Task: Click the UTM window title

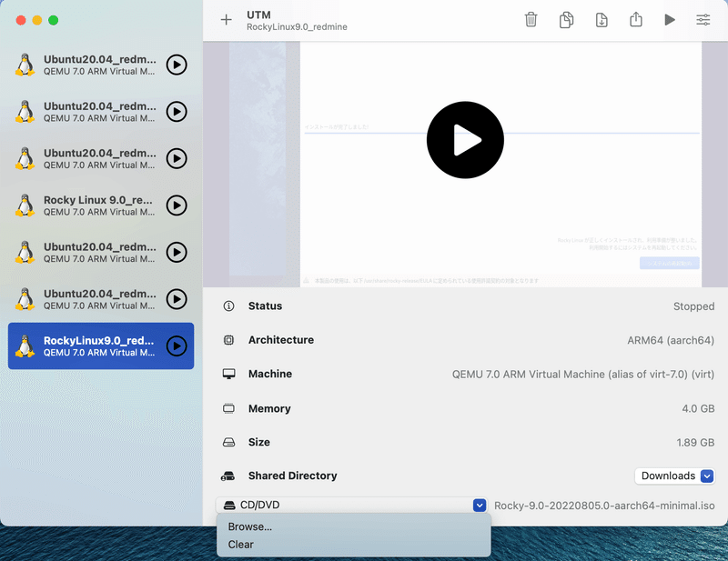Action: click(258, 15)
